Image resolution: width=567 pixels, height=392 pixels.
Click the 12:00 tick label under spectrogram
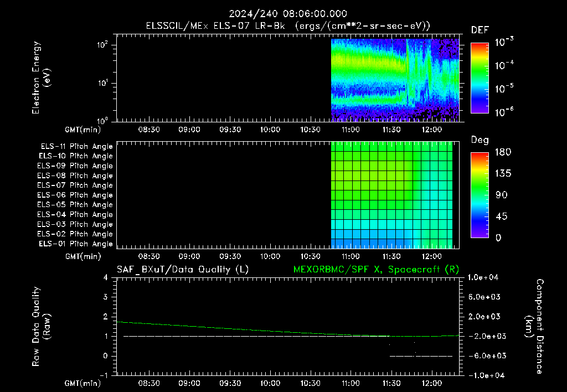point(432,130)
